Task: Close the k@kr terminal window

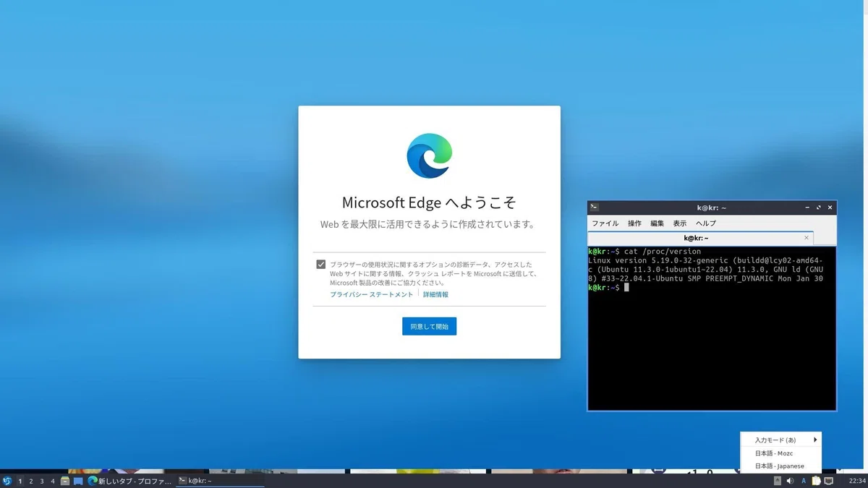Action: (830, 207)
